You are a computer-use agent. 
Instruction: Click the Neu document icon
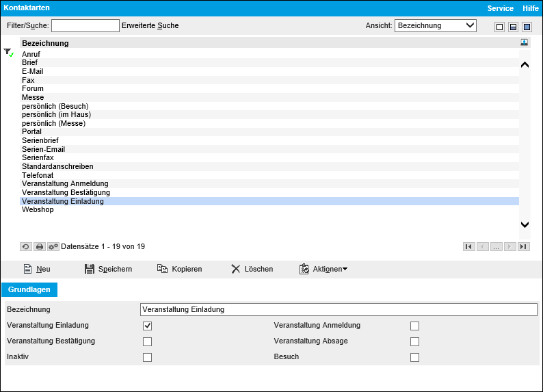tap(28, 269)
